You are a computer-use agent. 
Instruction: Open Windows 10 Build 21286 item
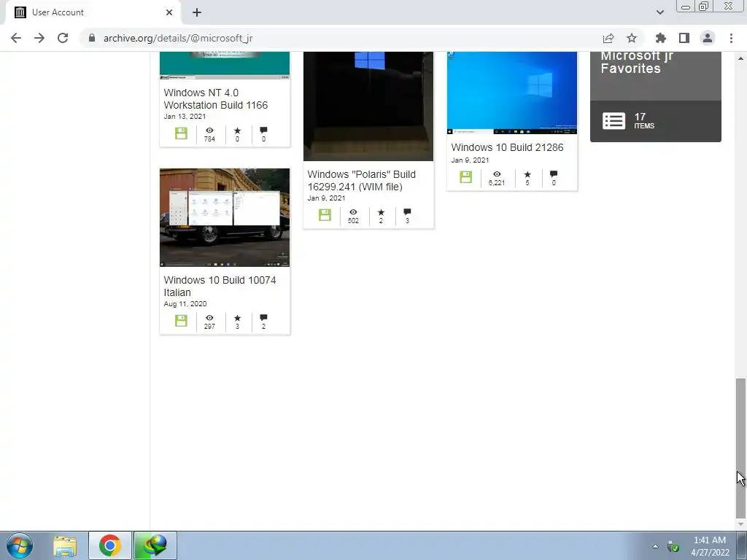(507, 147)
